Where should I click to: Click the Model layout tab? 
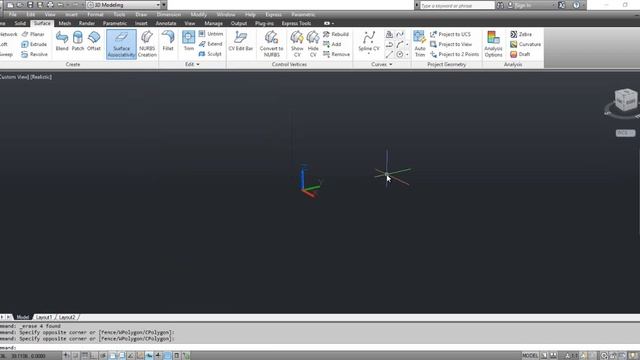[x=22, y=317]
